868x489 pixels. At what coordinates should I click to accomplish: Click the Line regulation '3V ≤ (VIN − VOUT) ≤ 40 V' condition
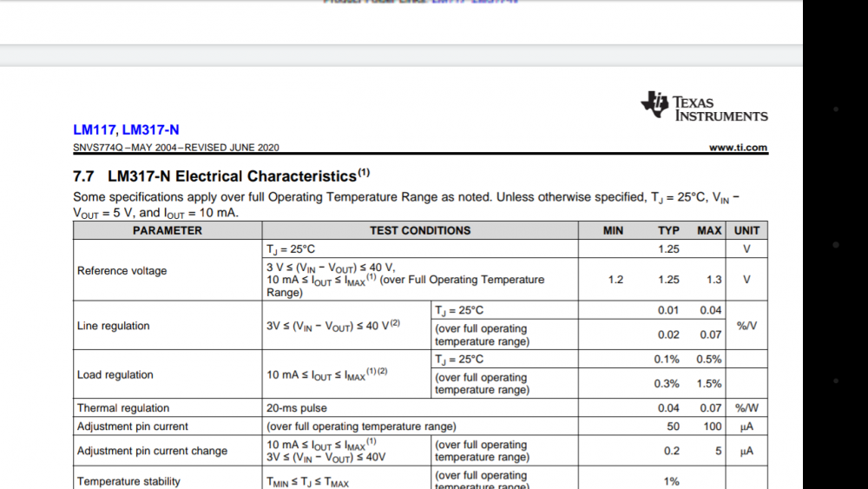click(x=333, y=326)
